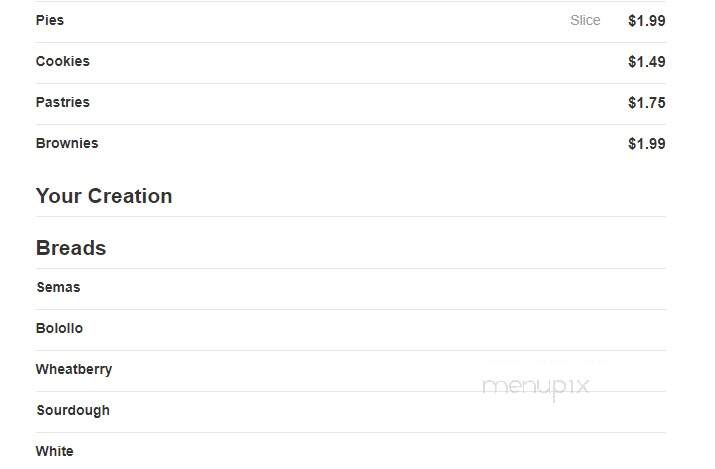This screenshot has height=469, width=715.
Task: Select Sourdough bread
Action: [x=73, y=410]
